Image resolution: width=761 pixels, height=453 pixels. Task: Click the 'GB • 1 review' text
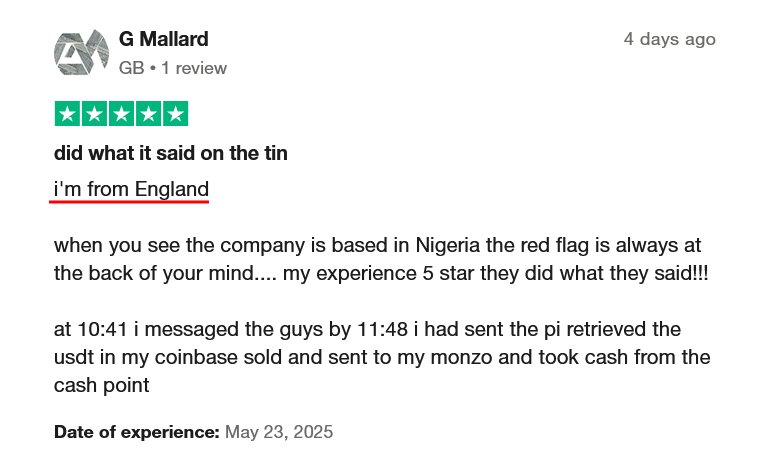(x=173, y=68)
